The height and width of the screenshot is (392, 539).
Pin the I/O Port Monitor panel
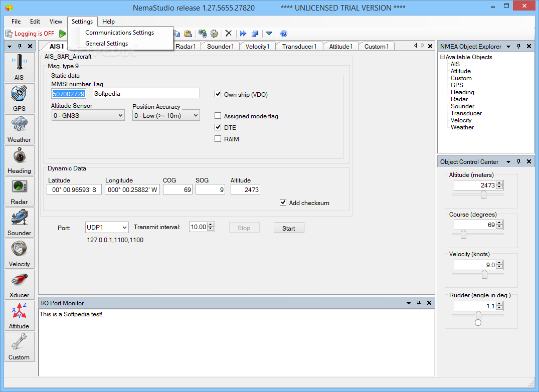419,303
